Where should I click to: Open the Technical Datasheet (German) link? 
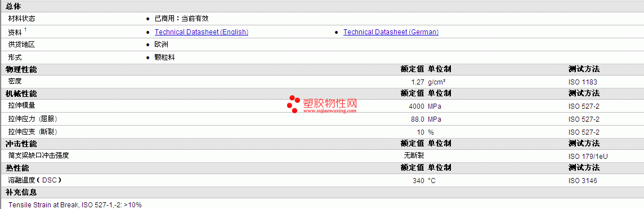click(x=391, y=32)
